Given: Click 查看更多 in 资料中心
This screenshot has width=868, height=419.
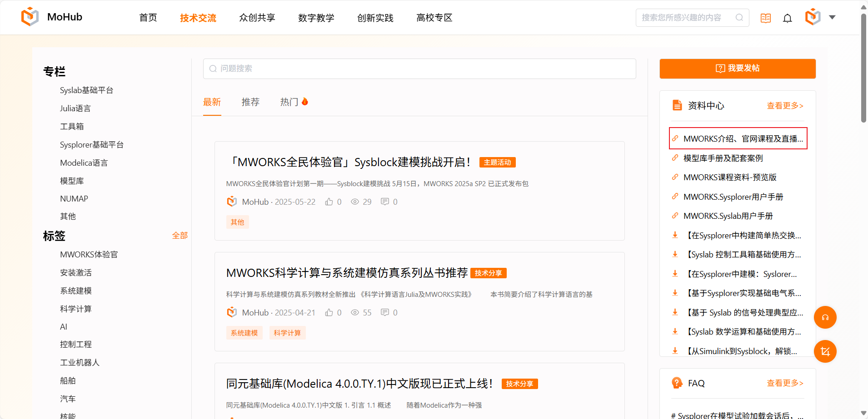Looking at the screenshot, I should coord(785,106).
